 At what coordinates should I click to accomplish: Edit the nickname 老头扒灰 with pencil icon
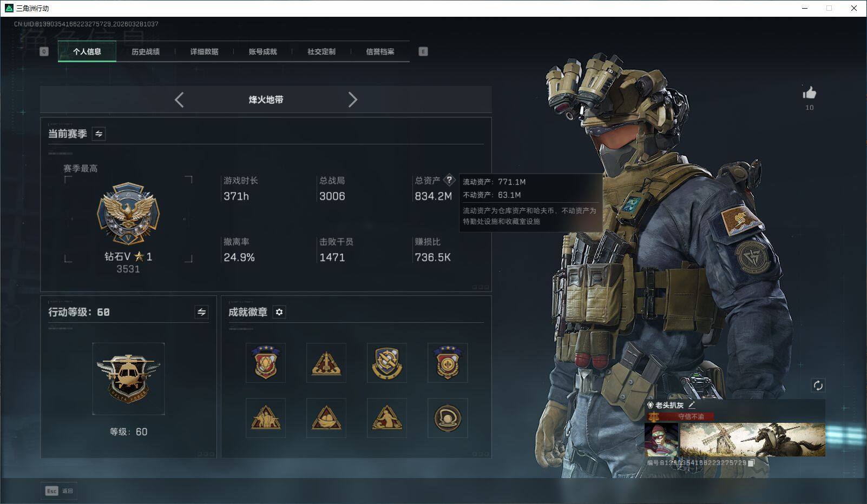(x=692, y=405)
